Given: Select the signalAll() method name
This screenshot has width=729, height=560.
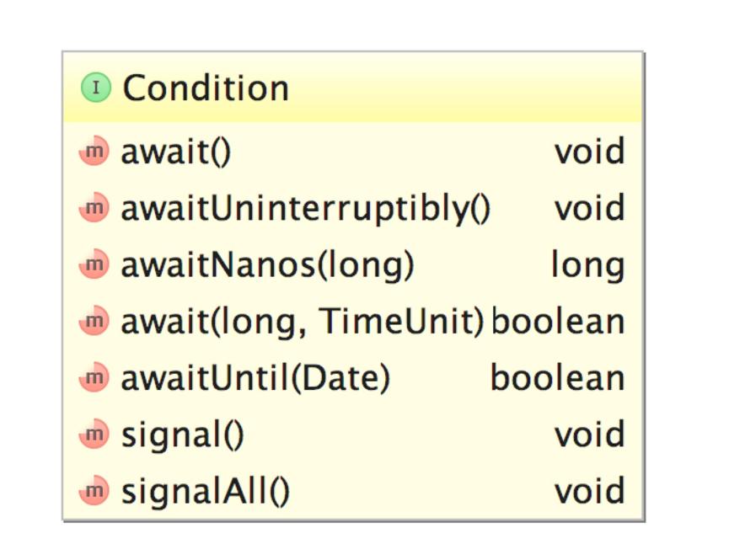Looking at the screenshot, I should click(205, 491).
